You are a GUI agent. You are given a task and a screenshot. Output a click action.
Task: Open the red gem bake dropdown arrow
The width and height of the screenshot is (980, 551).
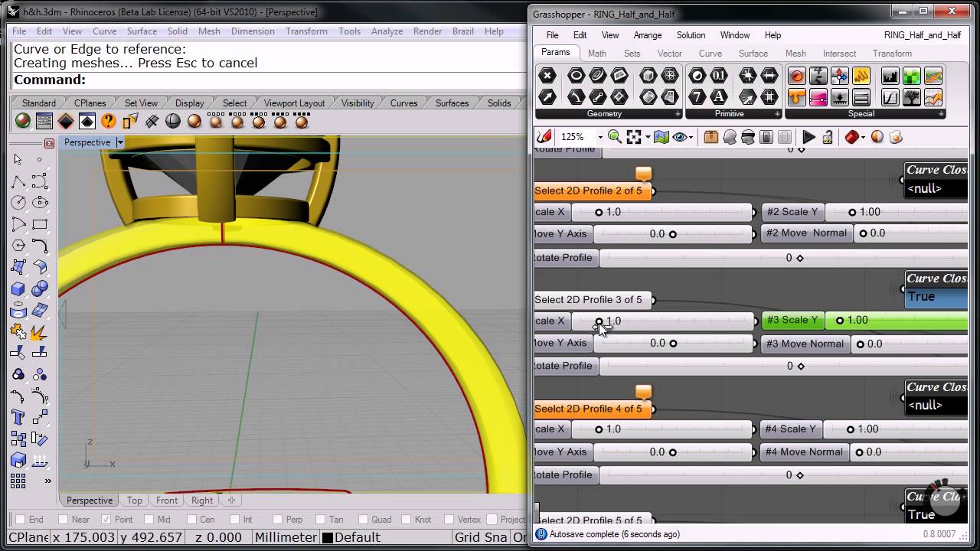pos(864,137)
